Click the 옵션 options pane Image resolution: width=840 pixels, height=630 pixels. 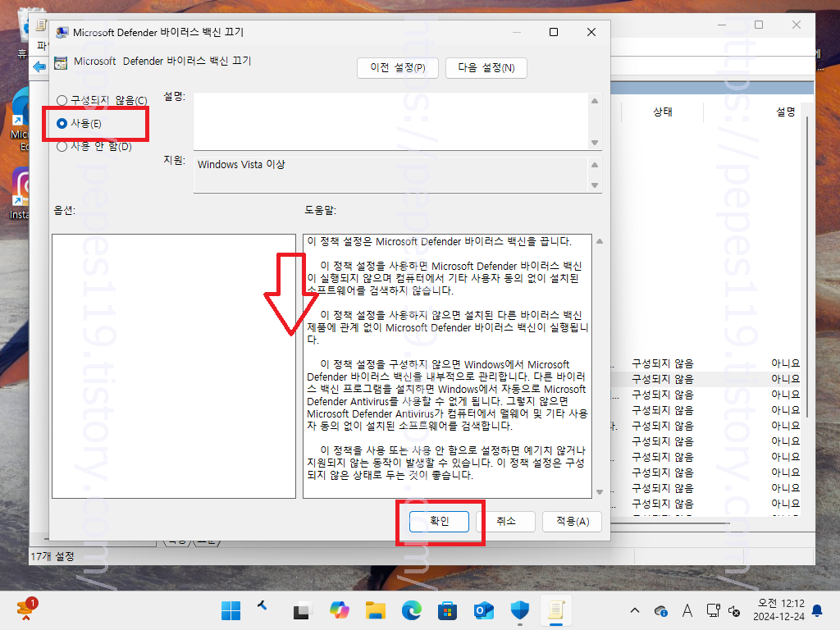click(x=174, y=366)
